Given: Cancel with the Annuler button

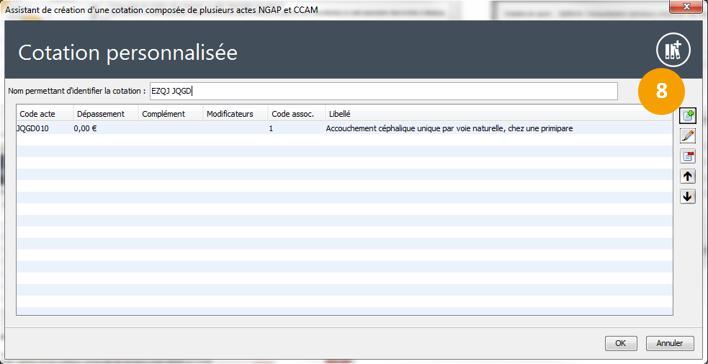Looking at the screenshot, I should point(669,343).
